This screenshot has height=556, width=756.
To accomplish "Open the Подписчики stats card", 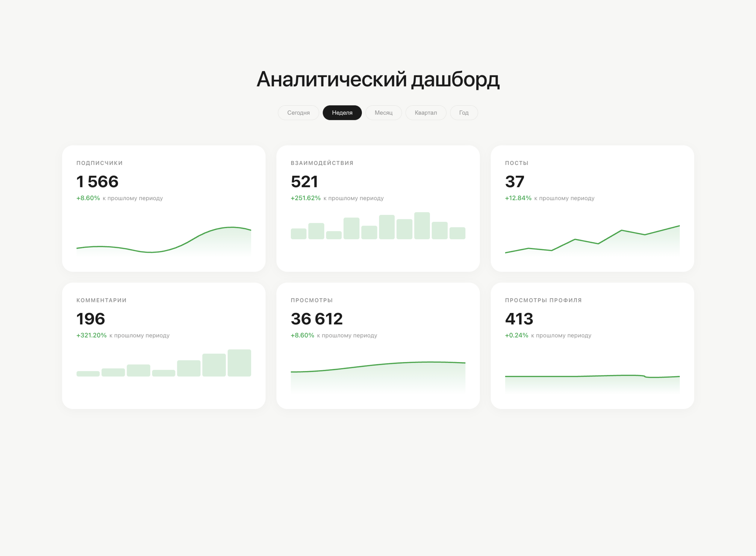I will [x=164, y=208].
